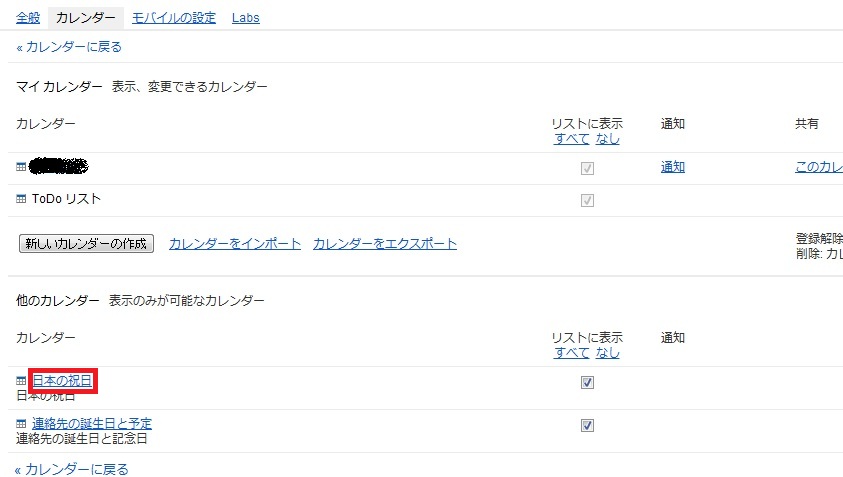Toggle 日本の祝日 show-in-list checkbox
843x477 pixels.
[x=587, y=382]
